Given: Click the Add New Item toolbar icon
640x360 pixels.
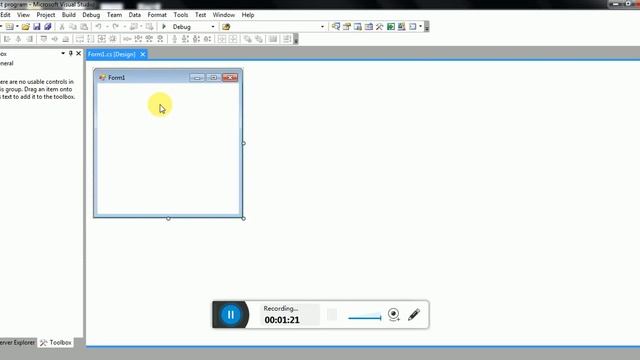Looking at the screenshot, I should coord(9,27).
